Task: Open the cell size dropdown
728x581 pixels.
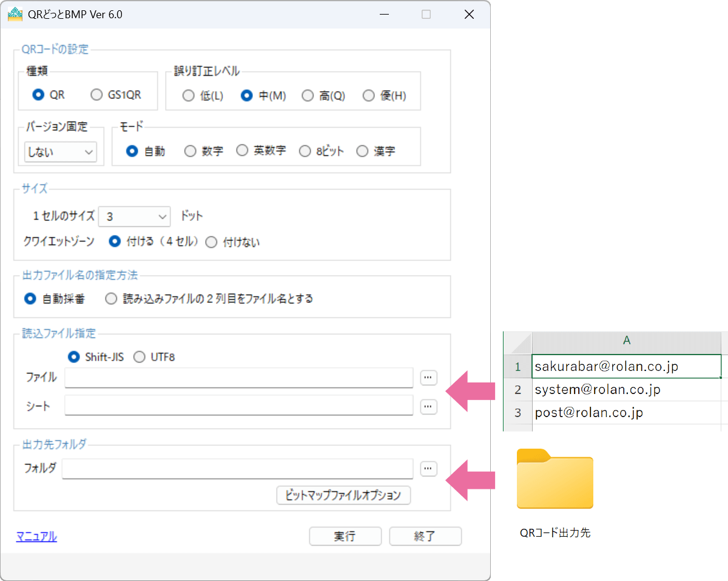Action: pyautogui.click(x=163, y=216)
